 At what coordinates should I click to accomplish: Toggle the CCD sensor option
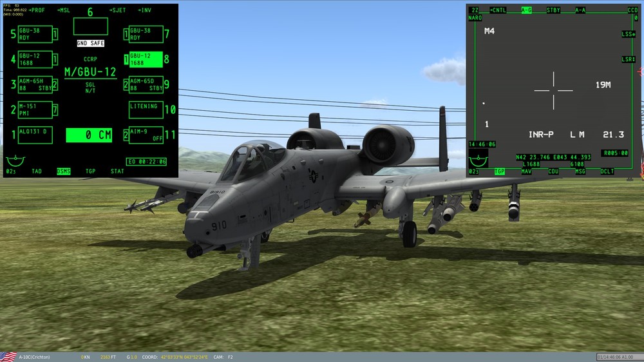[632, 10]
